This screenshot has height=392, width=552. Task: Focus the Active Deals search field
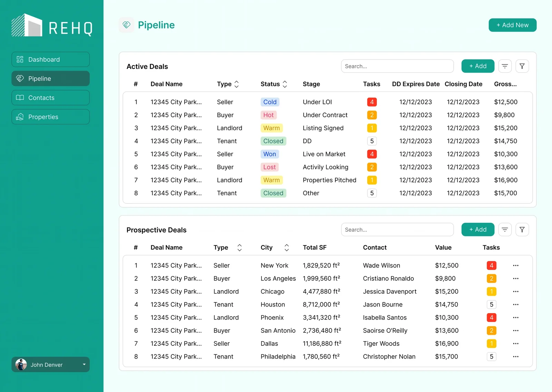(397, 66)
